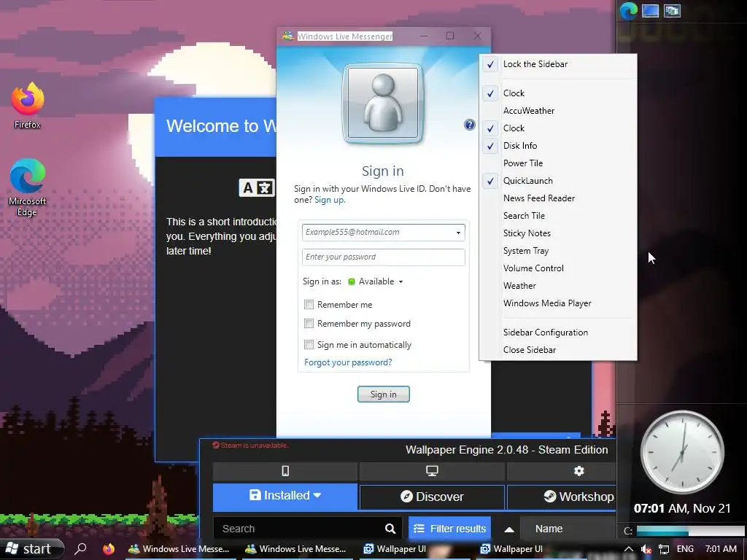Select the monitor display tab in Wallpaper Engine
This screenshot has width=747, height=560.
432,471
